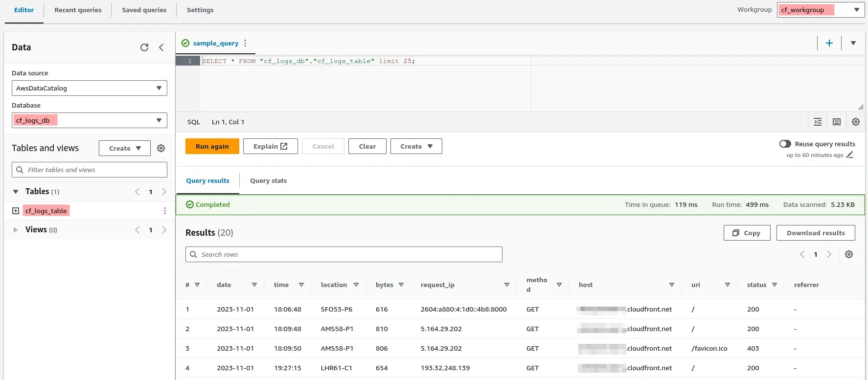
Task: Sort results by date column
Action: 254,285
